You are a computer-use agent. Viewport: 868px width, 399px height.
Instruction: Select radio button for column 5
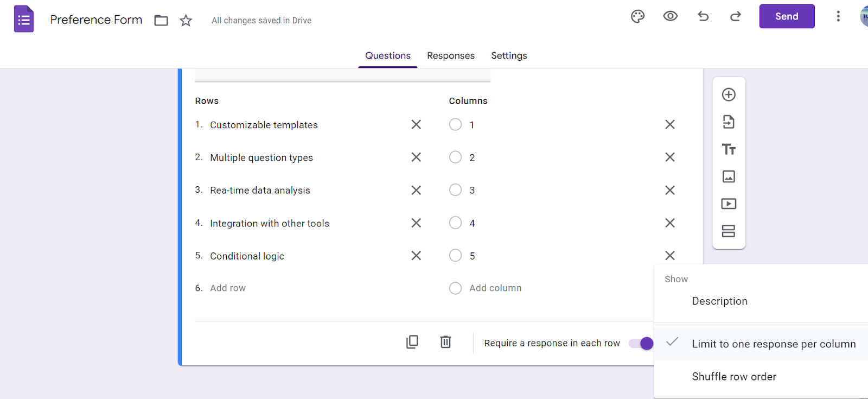[455, 255]
